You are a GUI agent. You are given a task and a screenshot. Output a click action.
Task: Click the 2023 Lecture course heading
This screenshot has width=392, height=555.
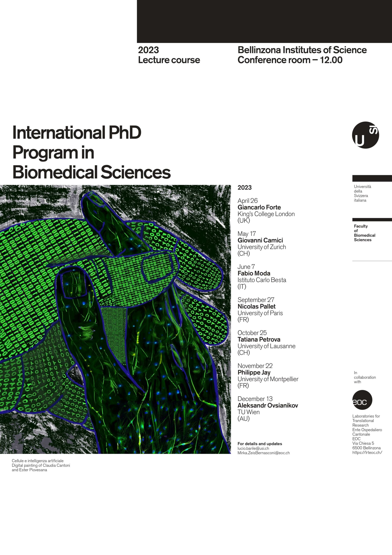click(x=169, y=55)
